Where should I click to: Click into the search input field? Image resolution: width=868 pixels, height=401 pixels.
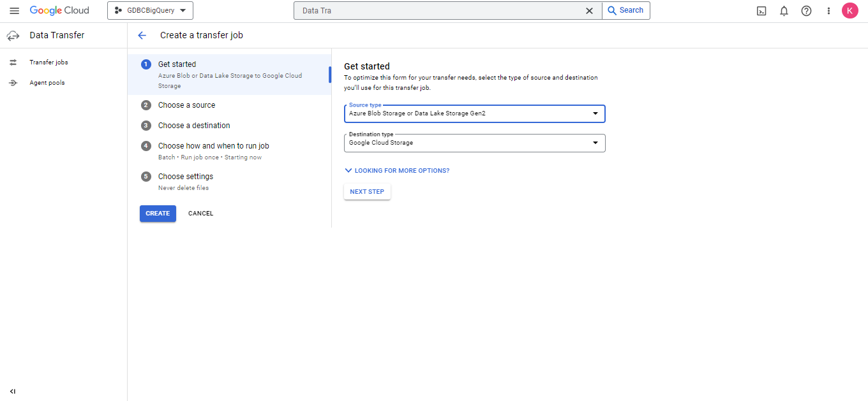point(440,11)
